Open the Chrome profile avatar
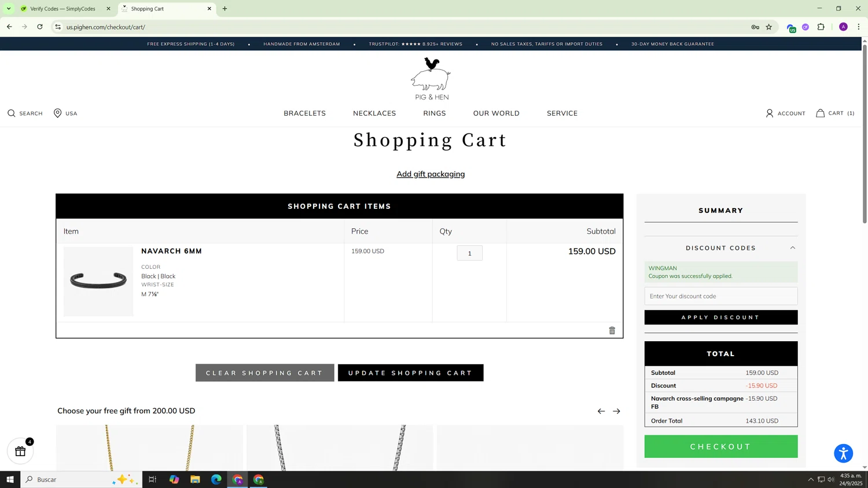This screenshot has width=868, height=488. point(843,27)
